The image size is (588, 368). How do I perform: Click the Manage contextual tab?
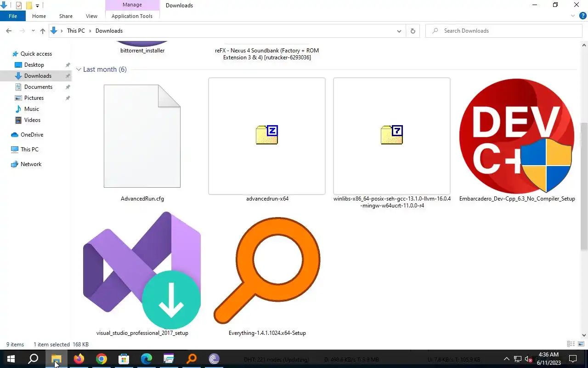pyautogui.click(x=132, y=5)
